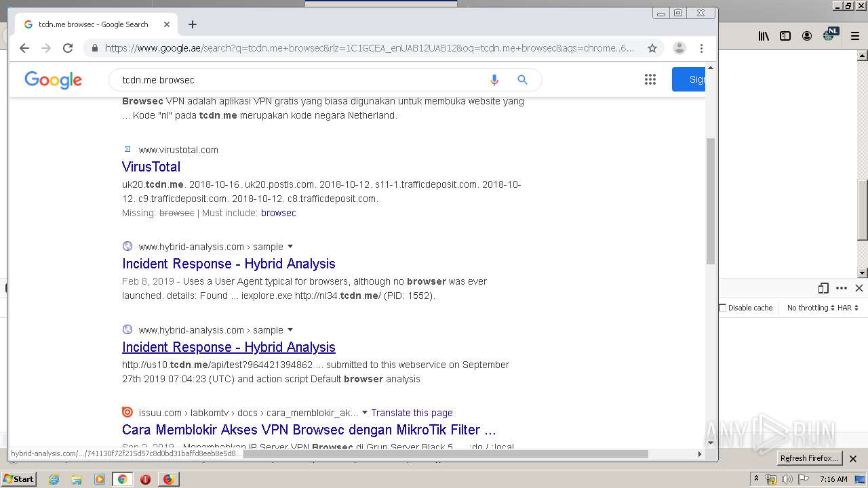Expand options for second hybrid-analysis.com result
This screenshot has width=868, height=488.
pyautogui.click(x=290, y=330)
